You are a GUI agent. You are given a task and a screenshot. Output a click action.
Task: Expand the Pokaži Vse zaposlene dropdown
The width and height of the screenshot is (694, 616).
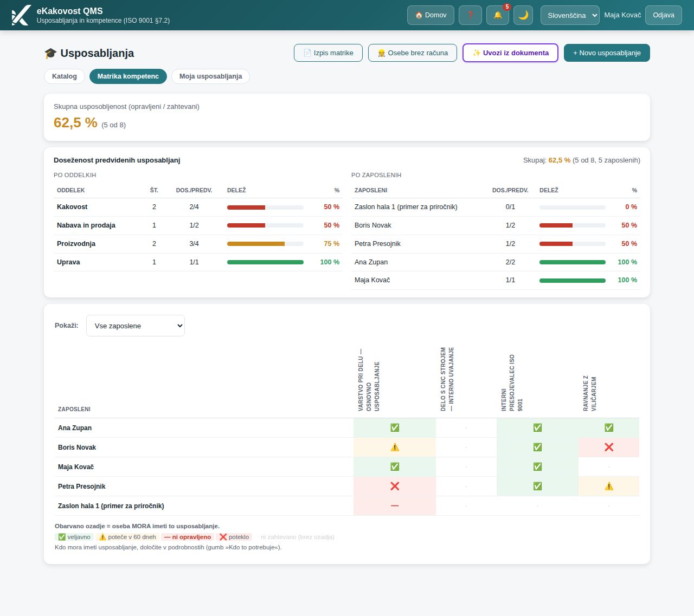(x=136, y=326)
